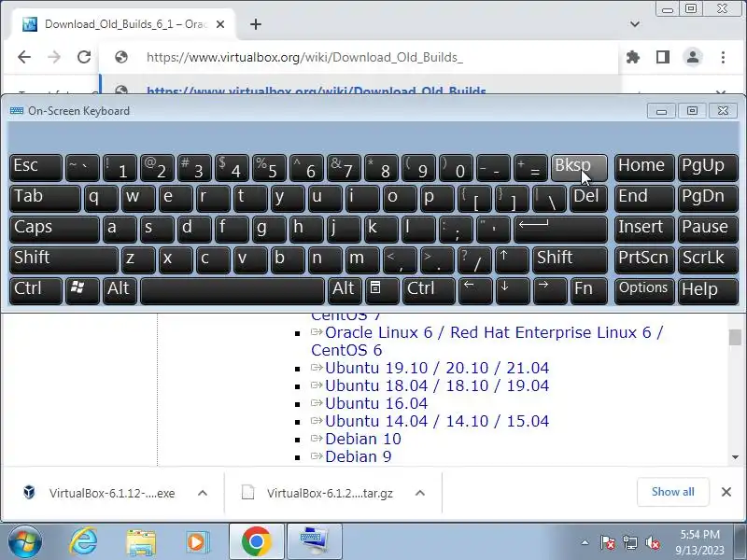Click the PrtScn key

click(x=644, y=260)
